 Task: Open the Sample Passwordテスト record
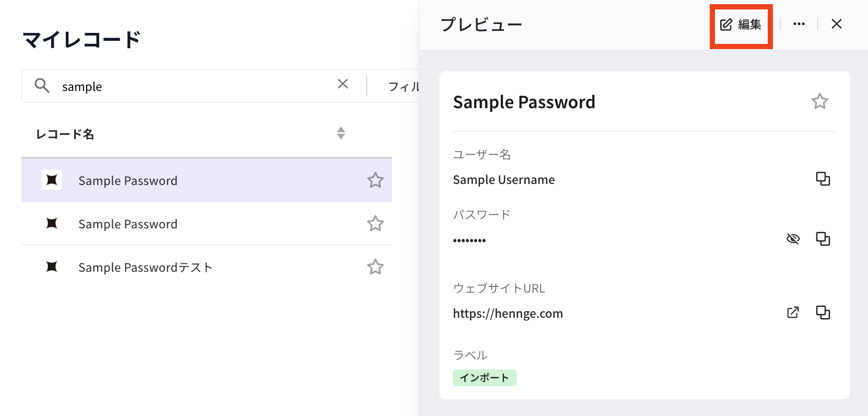click(207, 267)
